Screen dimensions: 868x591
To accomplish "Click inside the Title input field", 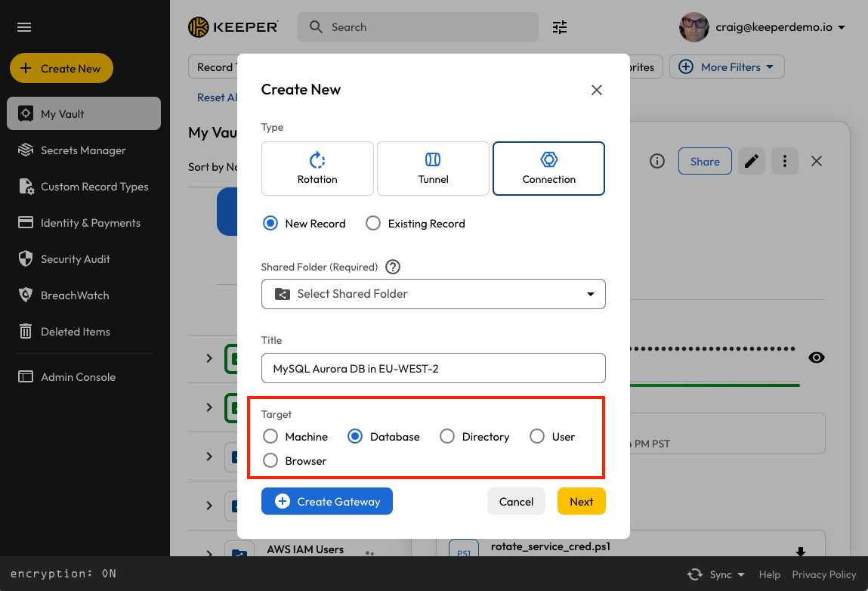I will pyautogui.click(x=434, y=369).
